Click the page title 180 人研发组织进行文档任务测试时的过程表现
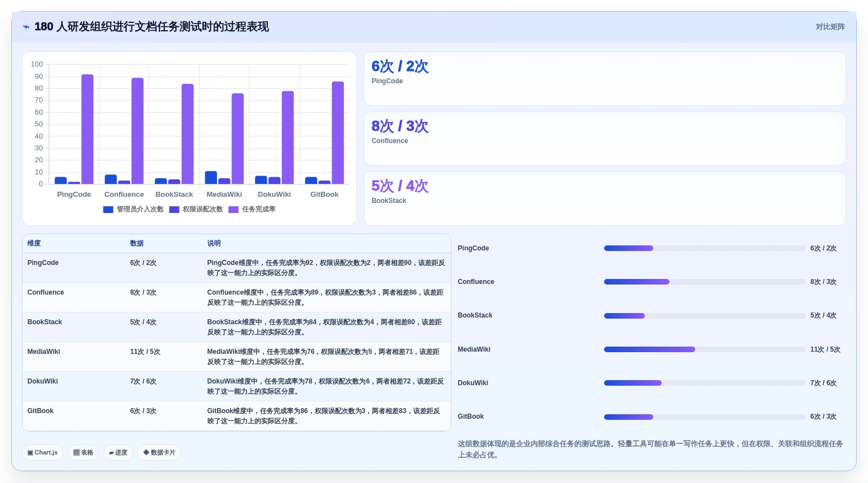868x483 pixels. (x=152, y=27)
